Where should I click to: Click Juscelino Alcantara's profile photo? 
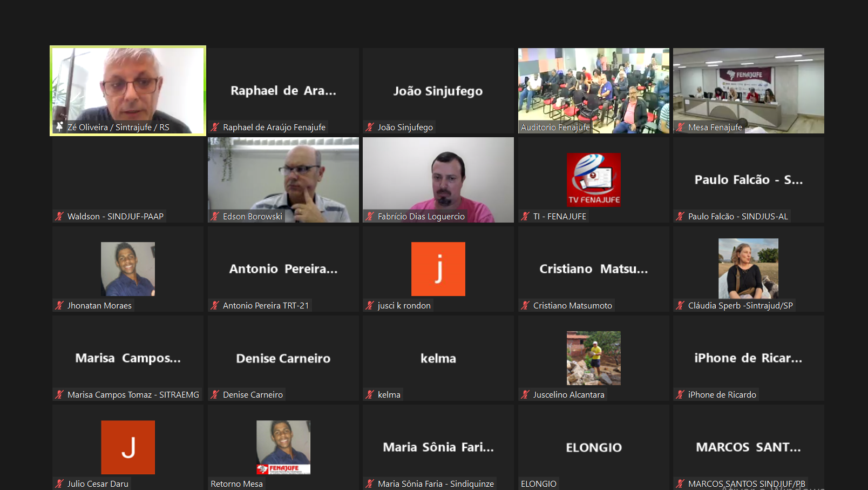click(593, 358)
